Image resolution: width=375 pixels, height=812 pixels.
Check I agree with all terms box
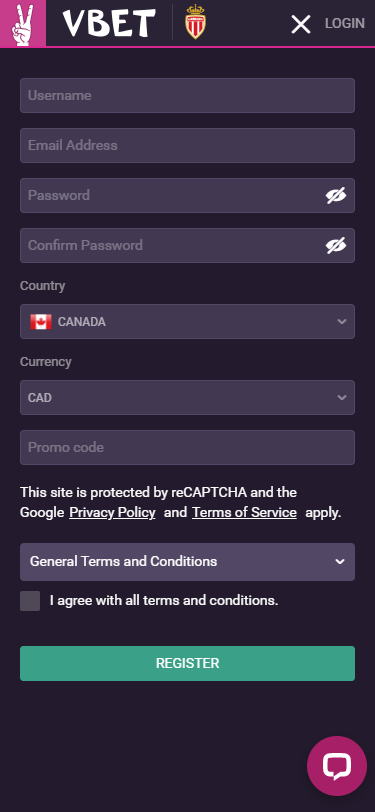point(30,601)
